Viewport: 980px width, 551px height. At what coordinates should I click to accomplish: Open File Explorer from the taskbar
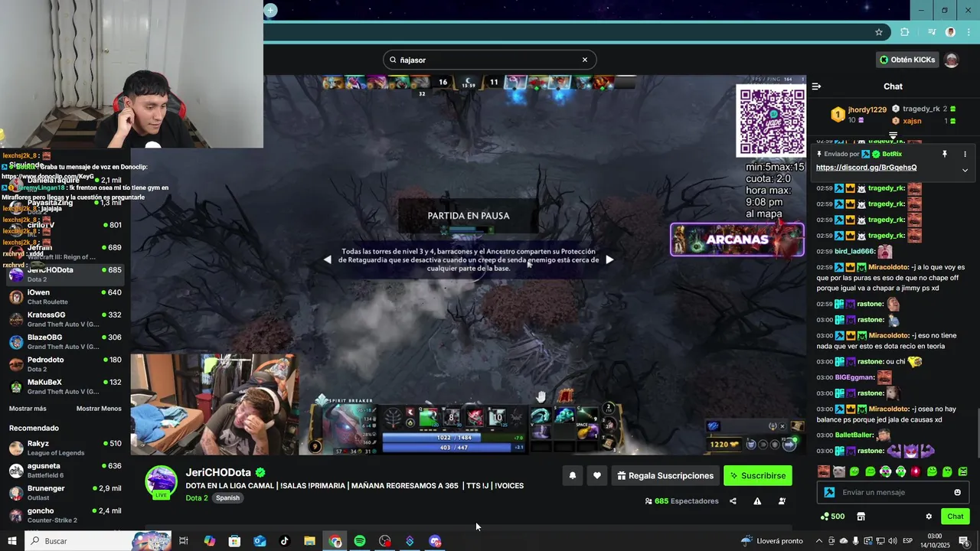(x=309, y=541)
